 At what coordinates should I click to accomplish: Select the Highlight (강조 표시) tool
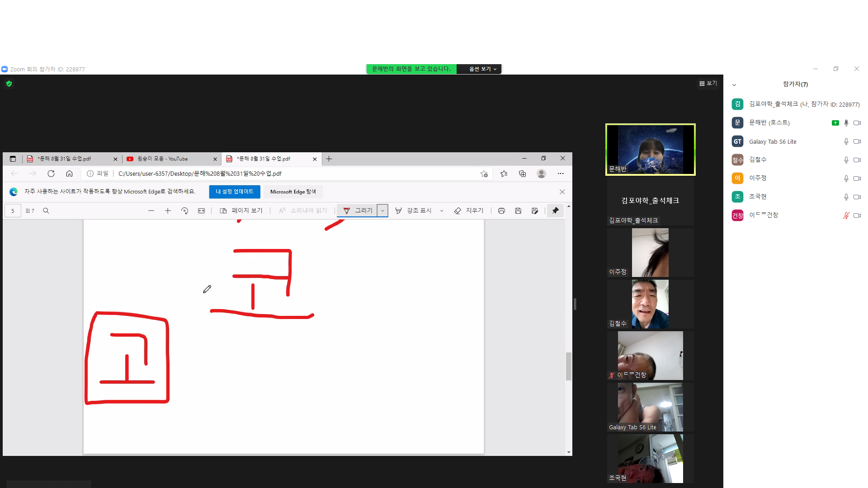coord(414,211)
